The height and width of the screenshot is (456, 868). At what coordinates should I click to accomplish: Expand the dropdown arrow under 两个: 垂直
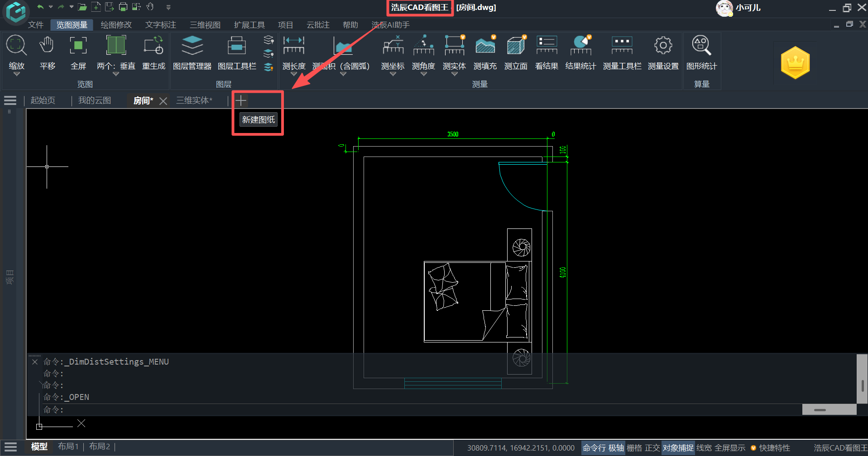(116, 74)
